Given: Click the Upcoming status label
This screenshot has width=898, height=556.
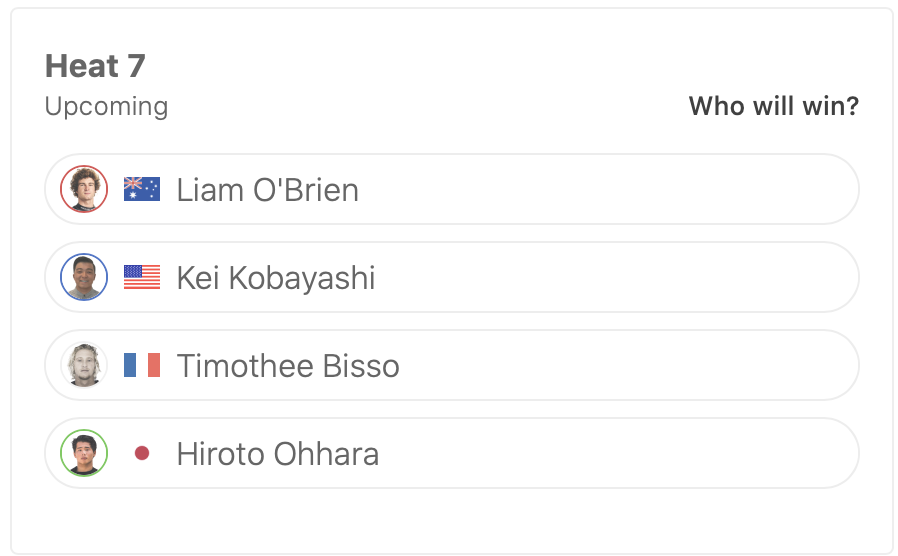Looking at the screenshot, I should (106, 106).
